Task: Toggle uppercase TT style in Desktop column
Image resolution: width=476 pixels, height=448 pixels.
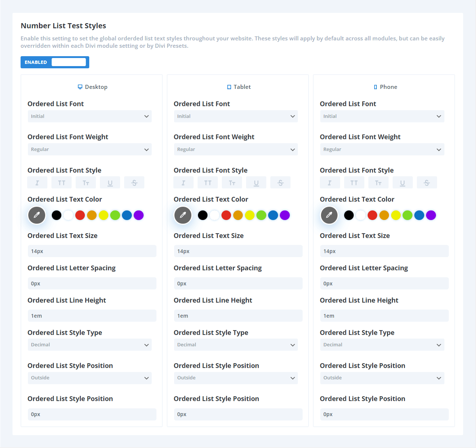Action: point(62,183)
